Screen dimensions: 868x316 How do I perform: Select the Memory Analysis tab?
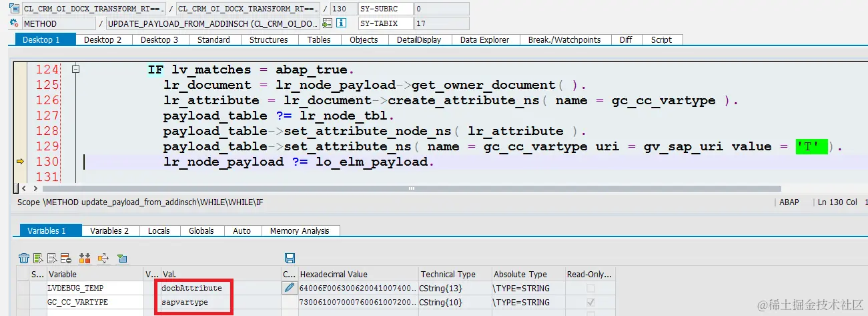(300, 230)
